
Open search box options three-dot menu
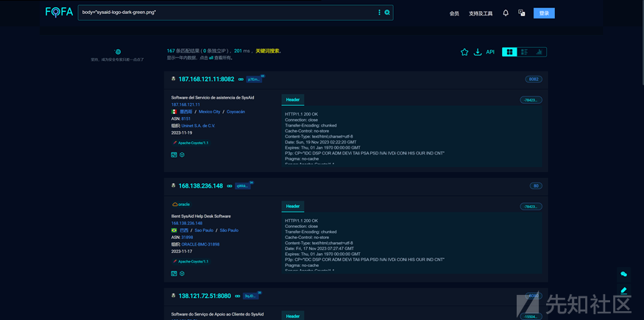click(x=380, y=13)
